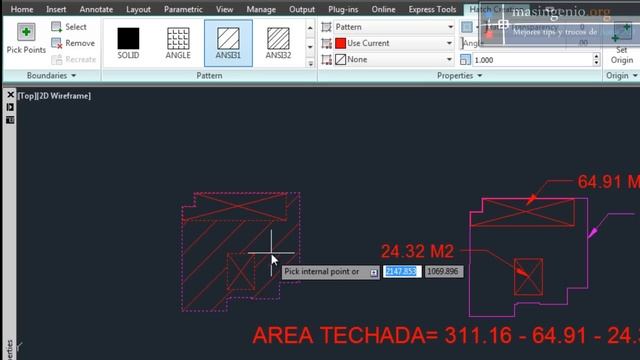The height and width of the screenshot is (360, 640).
Task: Click the dynamic input options arrow
Action: coord(374,272)
